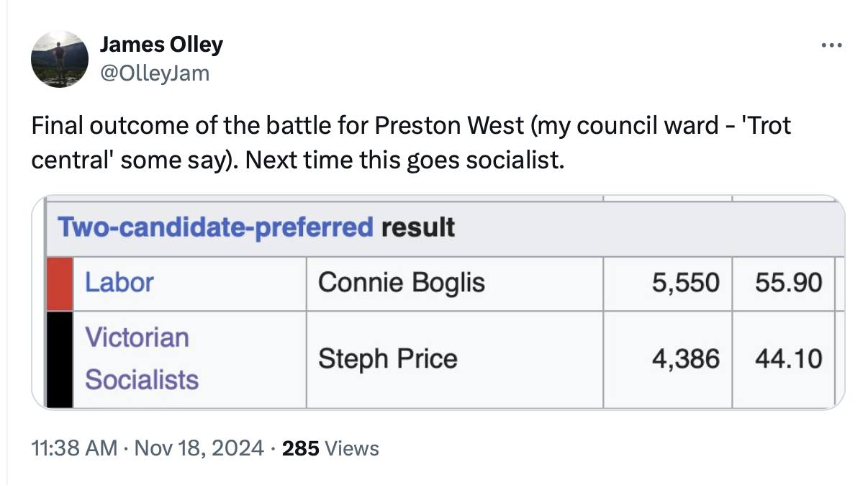Screen dimensions: 868x485
Task: Click the James Olley display name
Action: [161, 45]
